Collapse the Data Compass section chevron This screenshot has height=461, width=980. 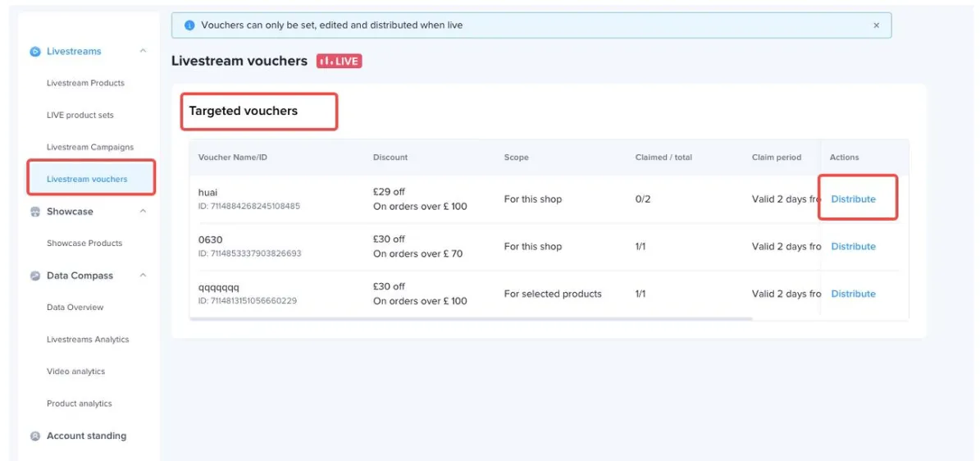tap(144, 276)
